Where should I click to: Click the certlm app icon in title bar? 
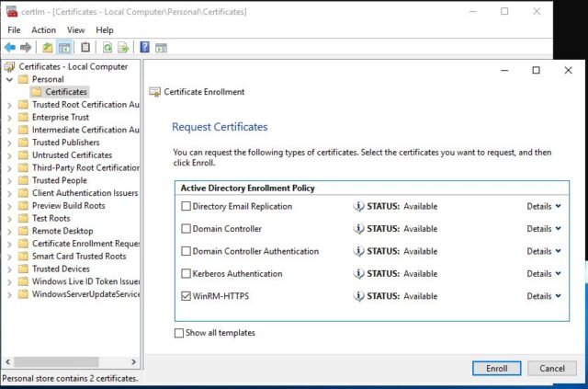pos(12,11)
